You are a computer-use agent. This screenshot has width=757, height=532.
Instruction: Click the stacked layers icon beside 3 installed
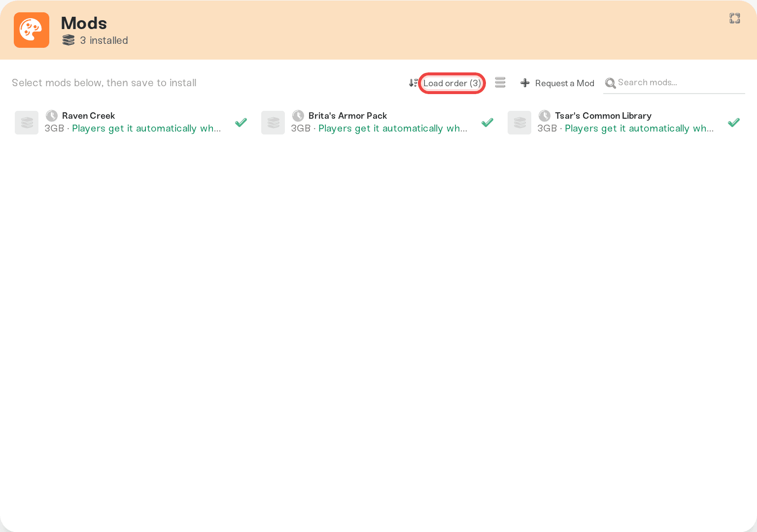(69, 40)
